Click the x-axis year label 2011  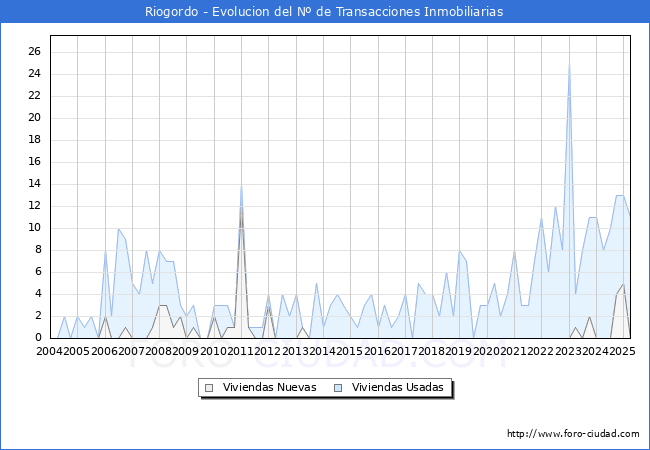point(240,351)
